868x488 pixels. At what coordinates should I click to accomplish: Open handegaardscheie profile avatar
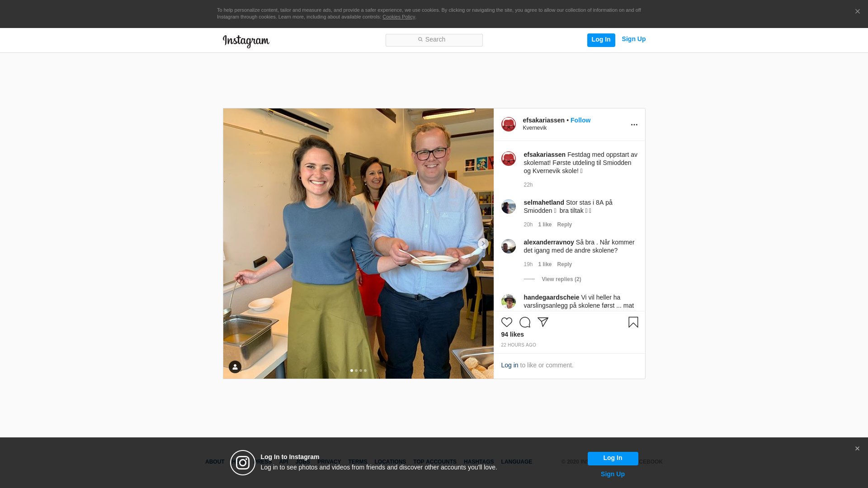click(x=509, y=301)
